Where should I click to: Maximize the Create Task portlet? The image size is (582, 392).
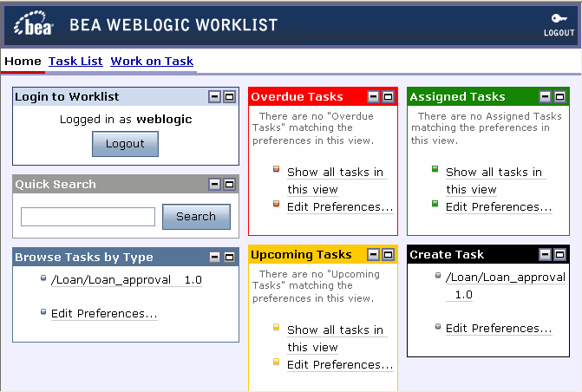pyautogui.click(x=560, y=254)
